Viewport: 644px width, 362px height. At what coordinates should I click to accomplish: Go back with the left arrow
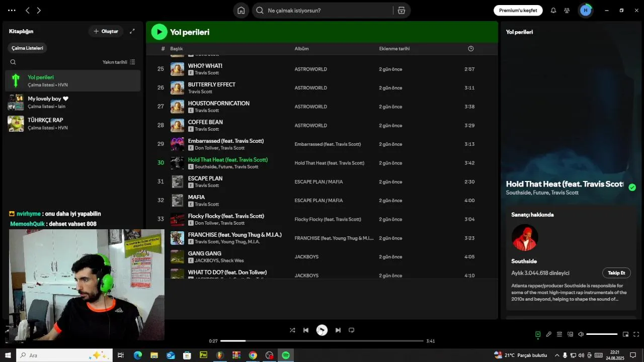(28, 10)
